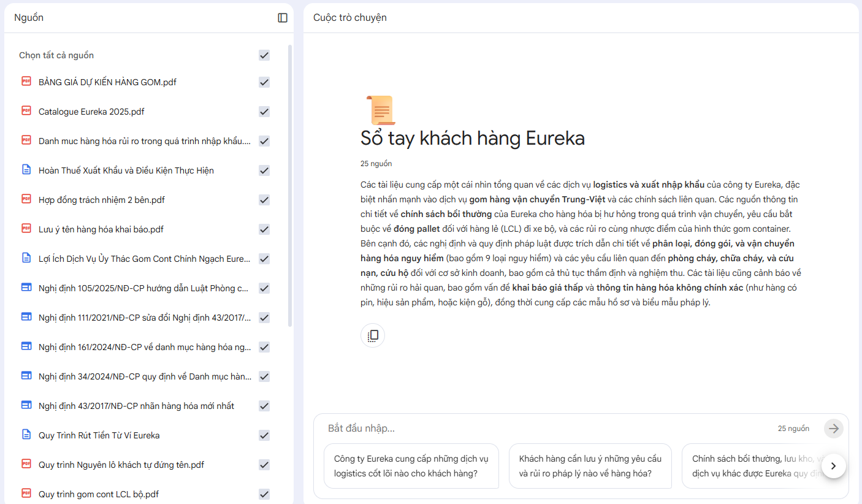Ask suggestion about Eureka core logistics services
This screenshot has width=862, height=504.
coord(411,466)
